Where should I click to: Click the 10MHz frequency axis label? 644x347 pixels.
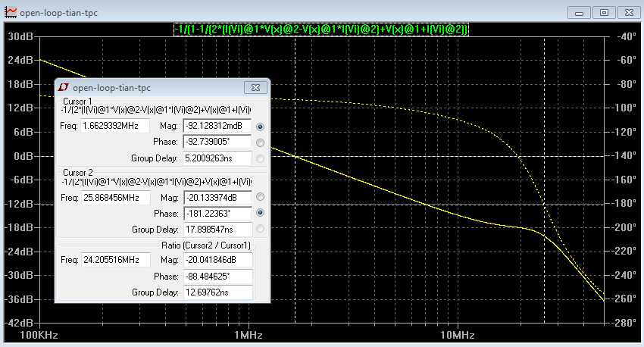457,335
